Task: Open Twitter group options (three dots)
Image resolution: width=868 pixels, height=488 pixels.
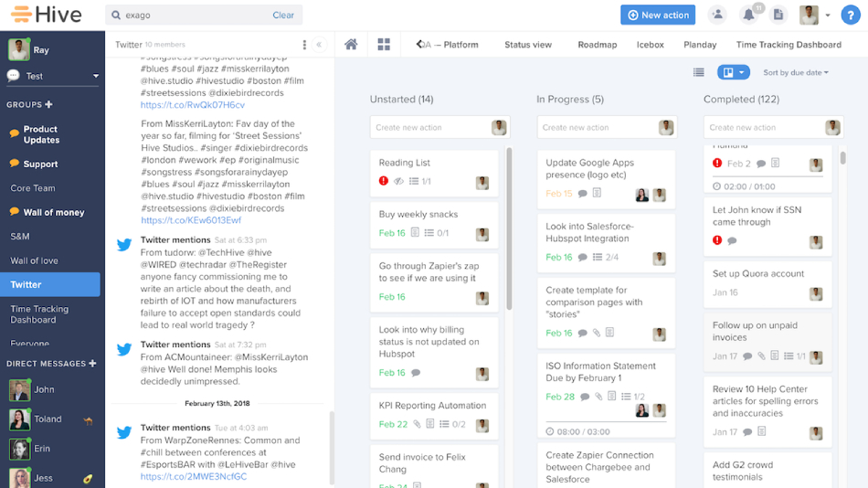Action: pyautogui.click(x=304, y=45)
